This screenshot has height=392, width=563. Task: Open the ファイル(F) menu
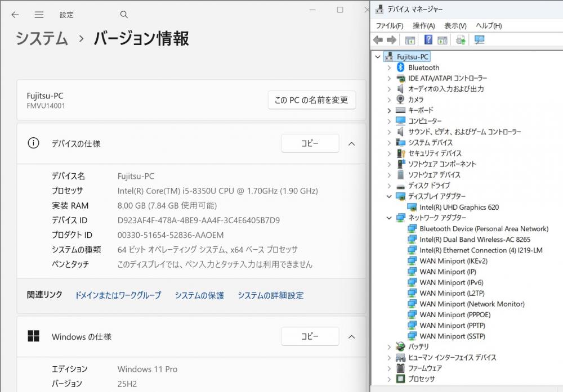pos(390,26)
